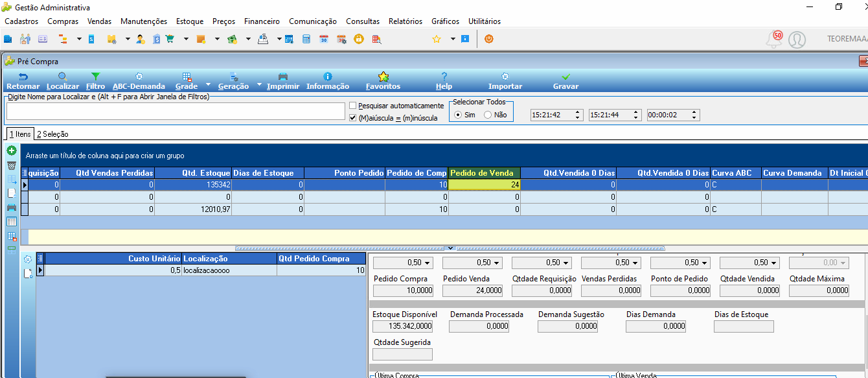
Task: Click Localização column header
Action: (229, 259)
